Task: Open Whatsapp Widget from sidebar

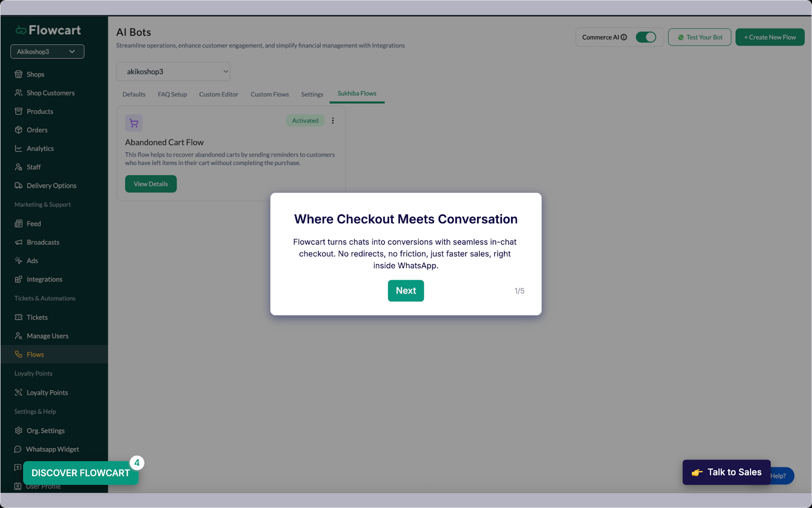Action: pos(52,449)
